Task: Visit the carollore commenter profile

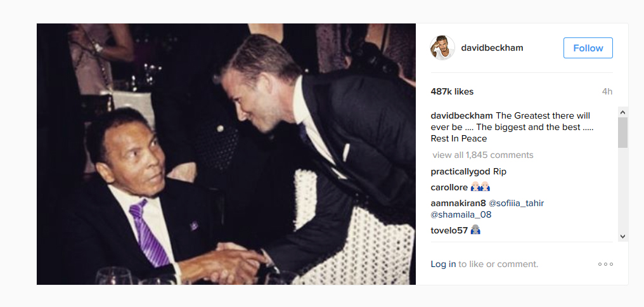Action: [448, 188]
